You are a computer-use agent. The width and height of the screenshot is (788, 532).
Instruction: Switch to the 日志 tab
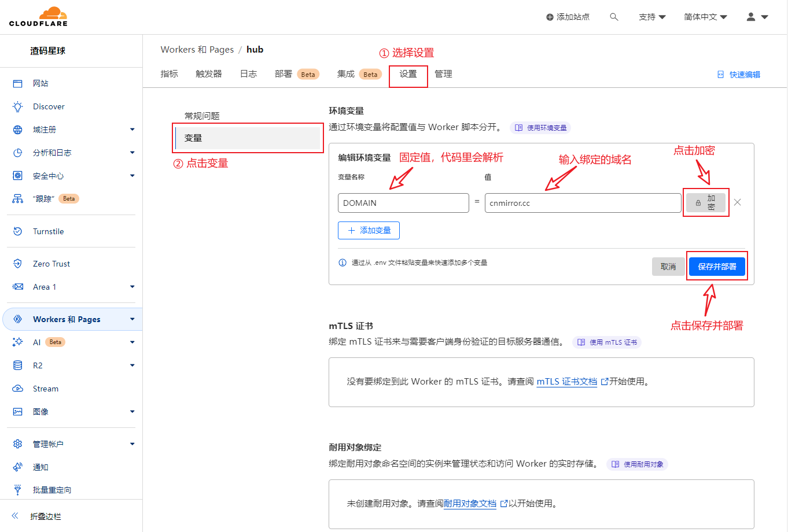(x=248, y=74)
